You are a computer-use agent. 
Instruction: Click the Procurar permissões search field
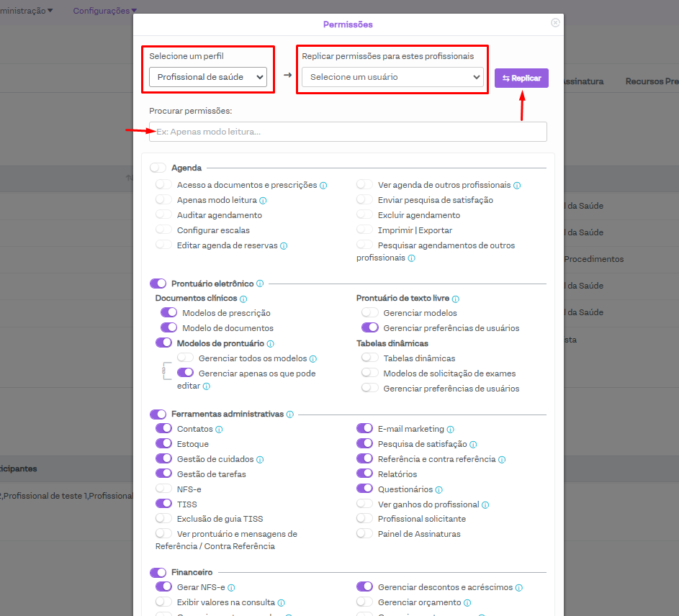tap(348, 132)
